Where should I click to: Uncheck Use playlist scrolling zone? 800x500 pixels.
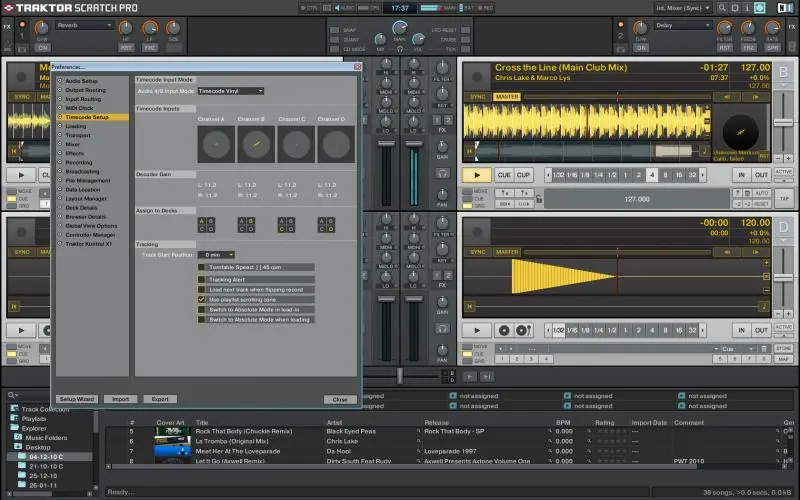click(202, 299)
